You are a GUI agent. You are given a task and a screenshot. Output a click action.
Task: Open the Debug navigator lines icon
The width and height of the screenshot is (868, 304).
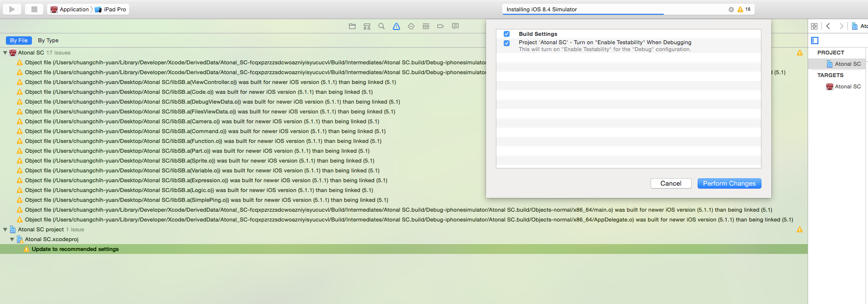pyautogui.click(x=426, y=26)
